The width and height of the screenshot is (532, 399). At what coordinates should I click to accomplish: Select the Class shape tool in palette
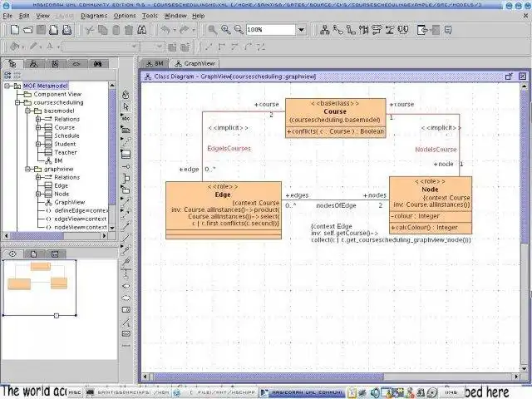126,154
